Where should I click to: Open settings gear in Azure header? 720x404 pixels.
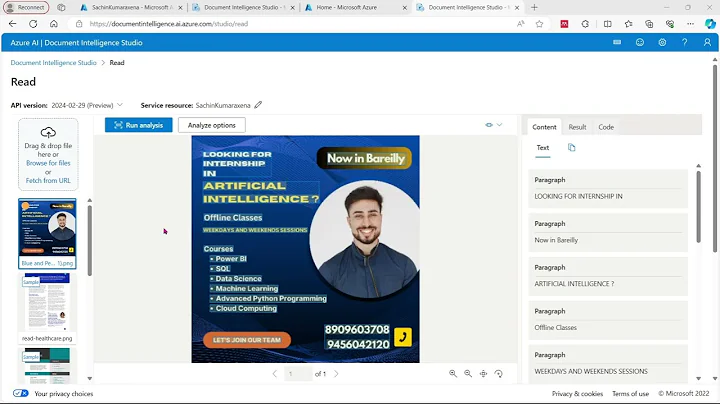click(662, 42)
